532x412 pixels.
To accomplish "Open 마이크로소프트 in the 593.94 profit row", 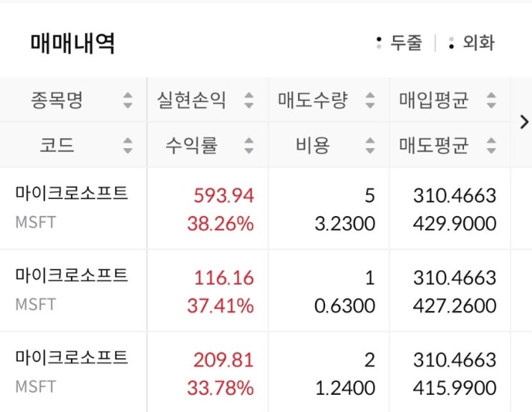I will pos(71,193).
